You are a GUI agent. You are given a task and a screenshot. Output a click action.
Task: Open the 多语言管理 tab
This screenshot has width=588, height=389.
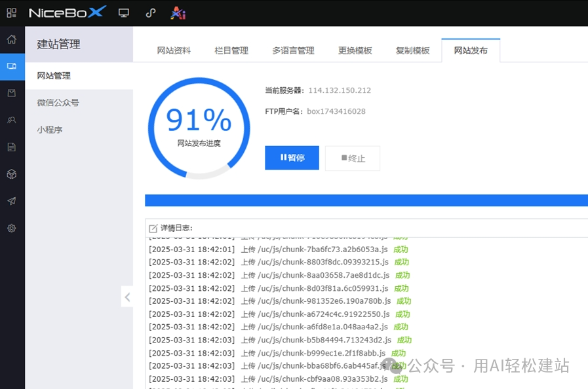(293, 50)
